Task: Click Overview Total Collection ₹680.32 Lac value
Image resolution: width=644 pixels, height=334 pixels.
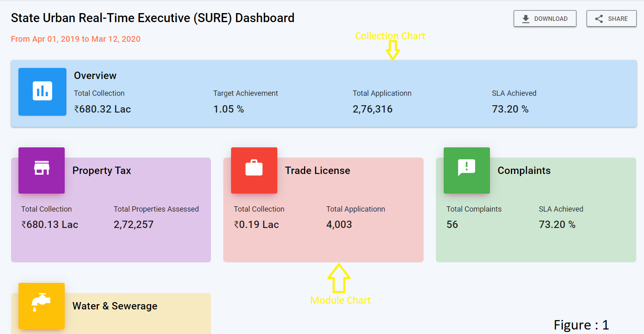Action: pyautogui.click(x=102, y=109)
